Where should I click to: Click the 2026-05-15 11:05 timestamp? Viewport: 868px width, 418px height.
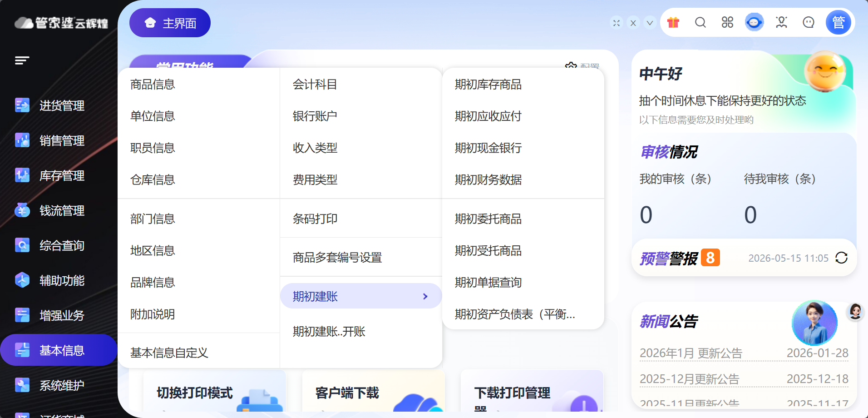tap(789, 258)
